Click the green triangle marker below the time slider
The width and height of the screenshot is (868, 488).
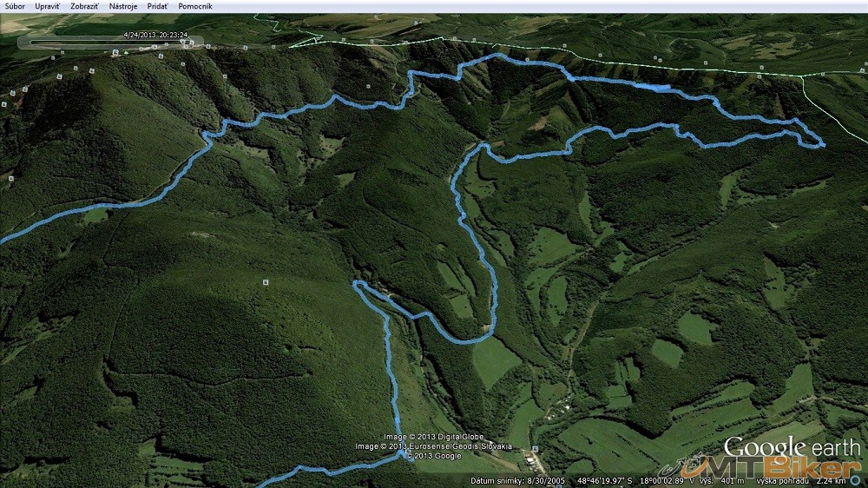126,52
